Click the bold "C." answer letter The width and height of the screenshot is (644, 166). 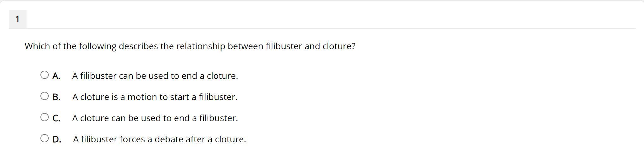[56, 118]
